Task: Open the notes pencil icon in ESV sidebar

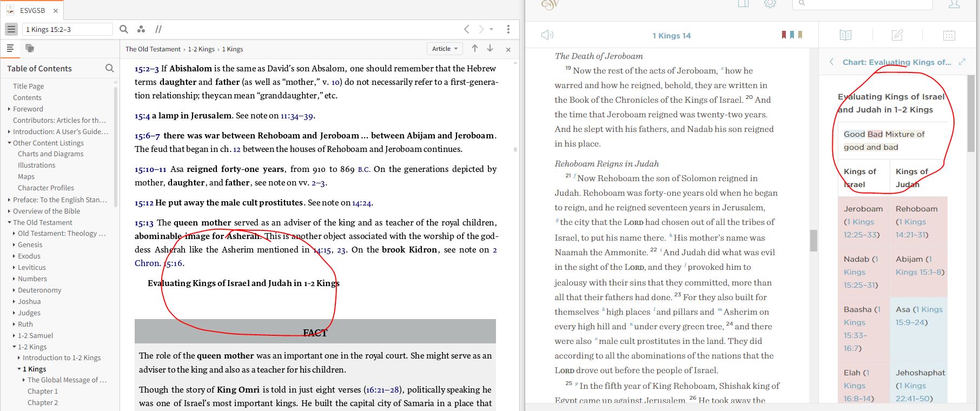Action: [897, 35]
